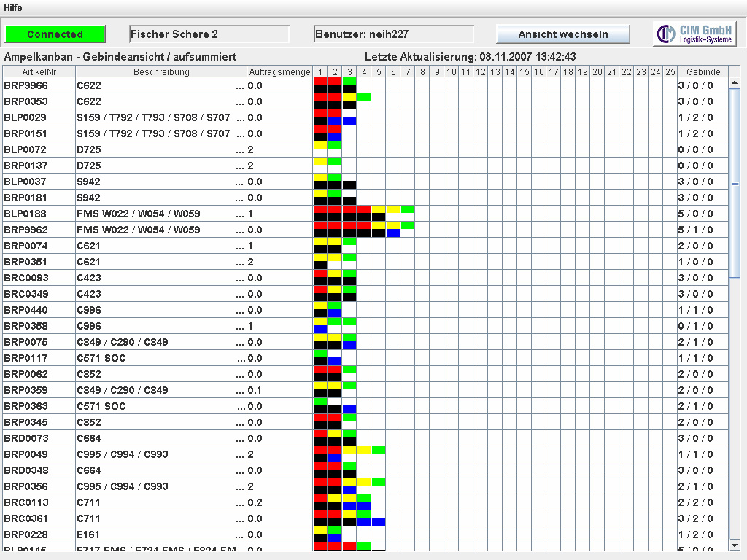Click the vertical scrollbar thumb
747x560 pixels.
(735, 182)
